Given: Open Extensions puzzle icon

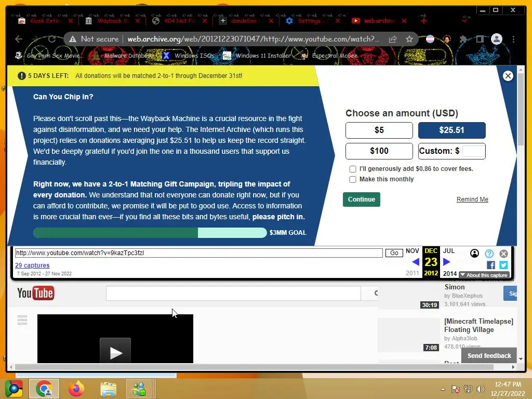Looking at the screenshot, I should tap(463, 39).
